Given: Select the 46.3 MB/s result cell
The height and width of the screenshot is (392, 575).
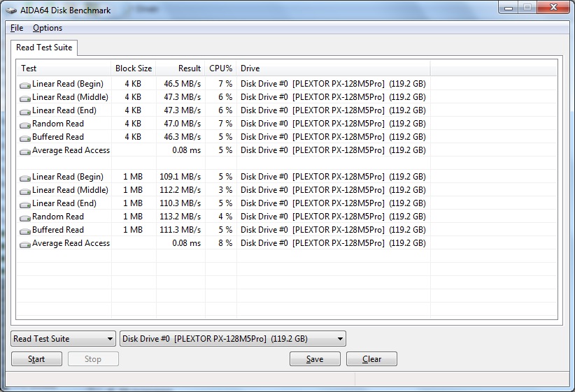Looking at the screenshot, I should pos(183,137).
